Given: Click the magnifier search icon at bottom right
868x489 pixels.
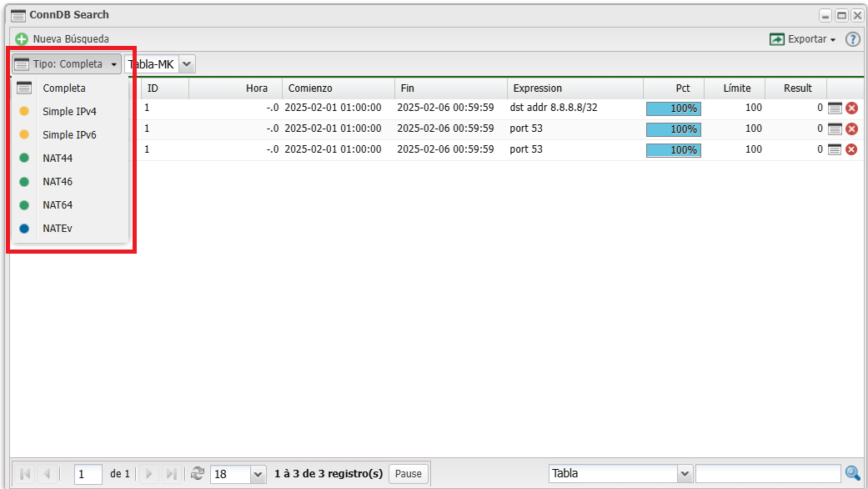Looking at the screenshot, I should [852, 473].
